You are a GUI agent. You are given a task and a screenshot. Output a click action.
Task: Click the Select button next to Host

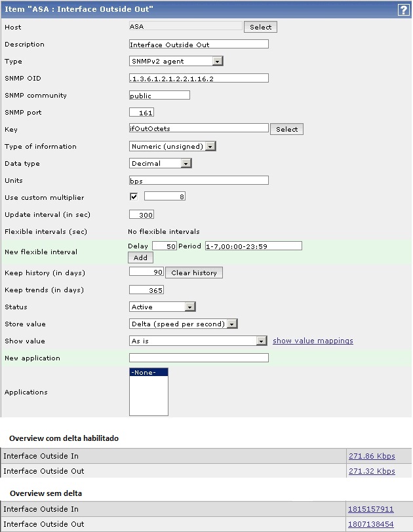[x=260, y=27]
